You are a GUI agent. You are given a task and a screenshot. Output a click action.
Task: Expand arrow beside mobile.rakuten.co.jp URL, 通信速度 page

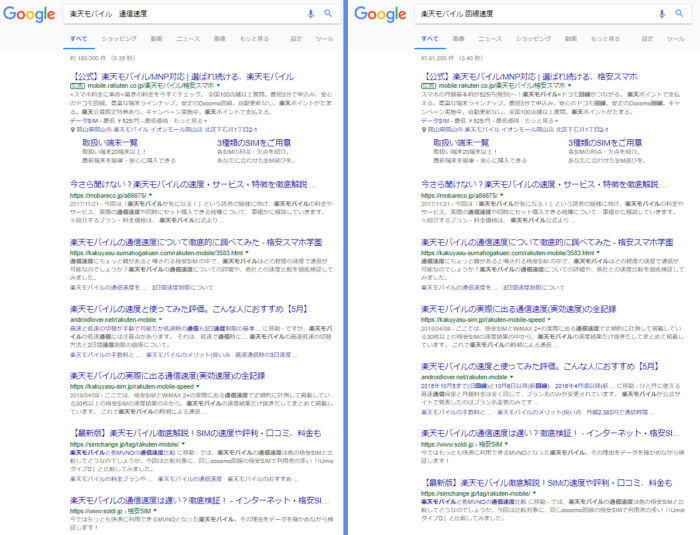[x=218, y=85]
